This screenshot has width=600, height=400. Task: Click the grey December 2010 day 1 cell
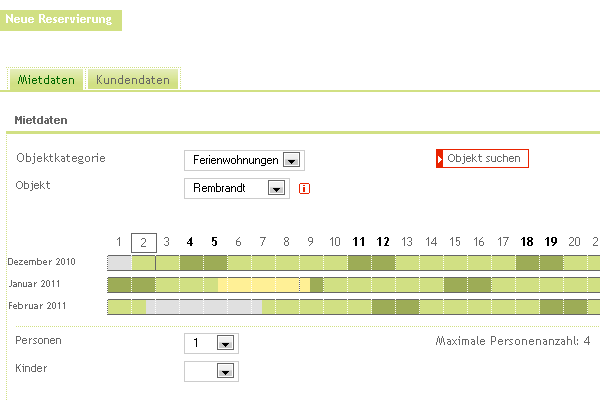[x=120, y=263]
